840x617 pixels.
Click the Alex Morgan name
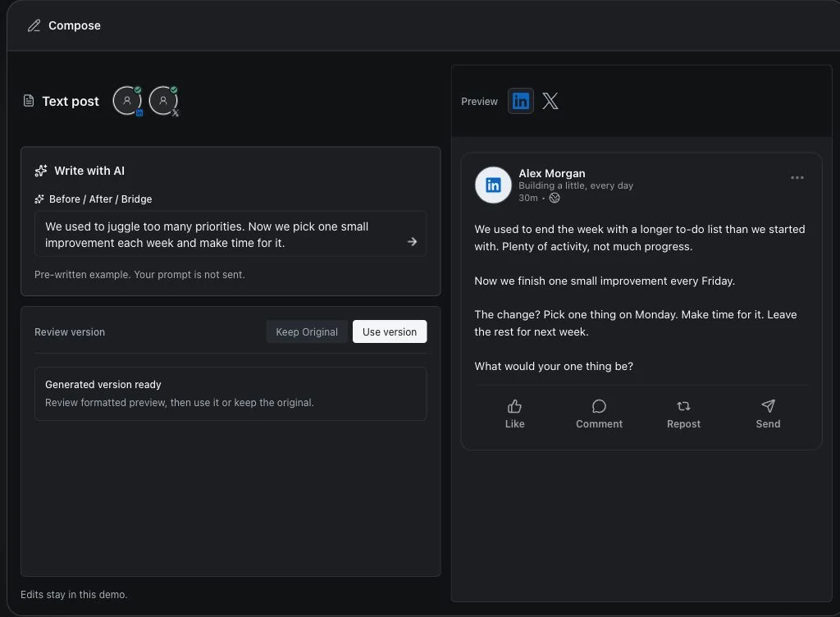[552, 174]
